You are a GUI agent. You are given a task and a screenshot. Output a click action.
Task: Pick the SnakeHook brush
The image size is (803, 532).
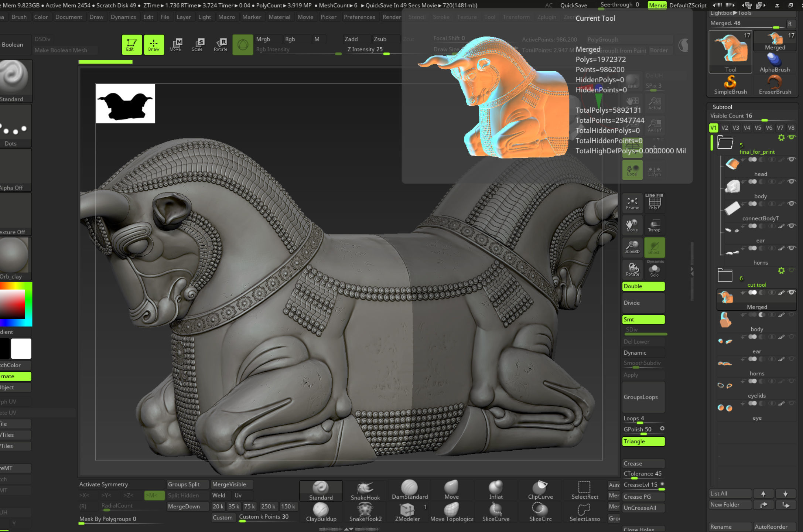pos(365,491)
